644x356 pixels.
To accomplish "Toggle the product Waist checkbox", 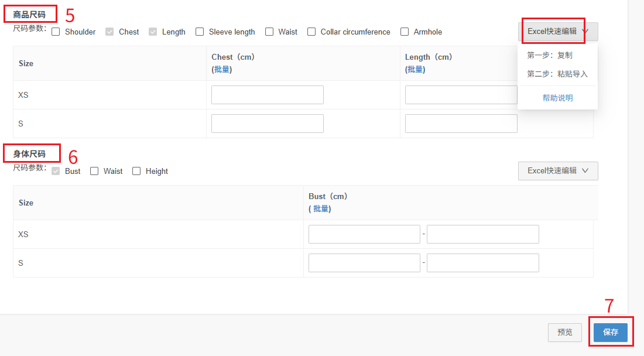I will [269, 32].
